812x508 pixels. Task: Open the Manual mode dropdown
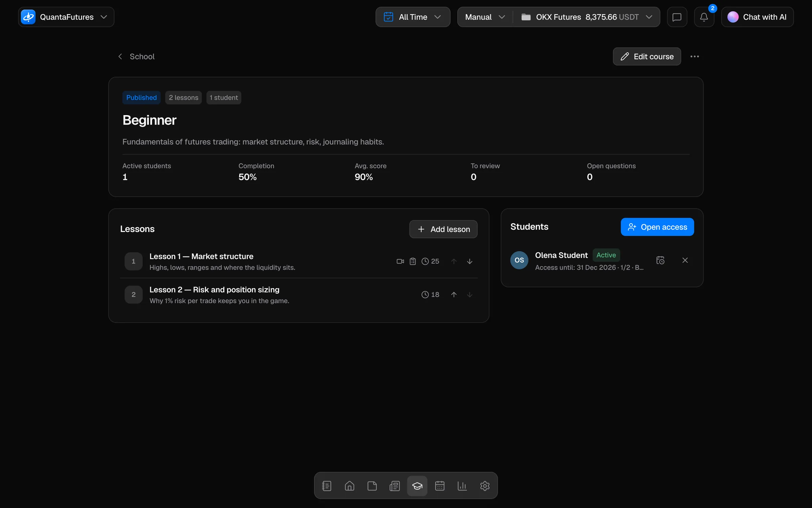(x=485, y=17)
